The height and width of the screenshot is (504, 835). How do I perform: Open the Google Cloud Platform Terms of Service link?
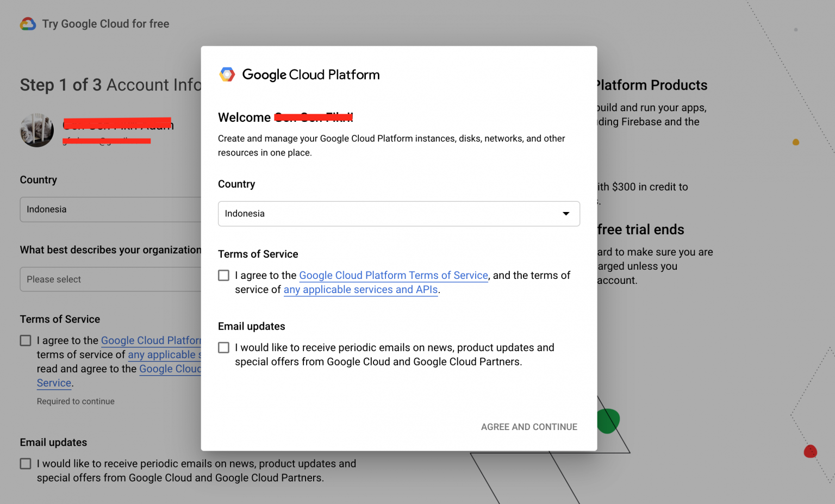click(x=393, y=275)
